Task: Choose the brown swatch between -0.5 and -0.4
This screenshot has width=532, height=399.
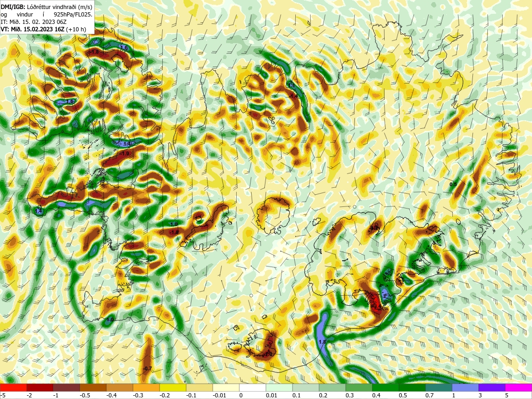Action: coord(93,387)
